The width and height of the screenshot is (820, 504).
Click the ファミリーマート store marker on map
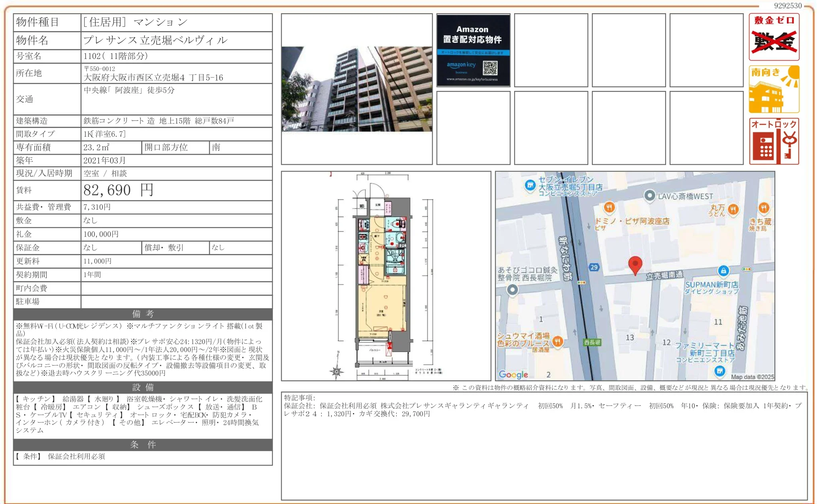click(x=719, y=371)
